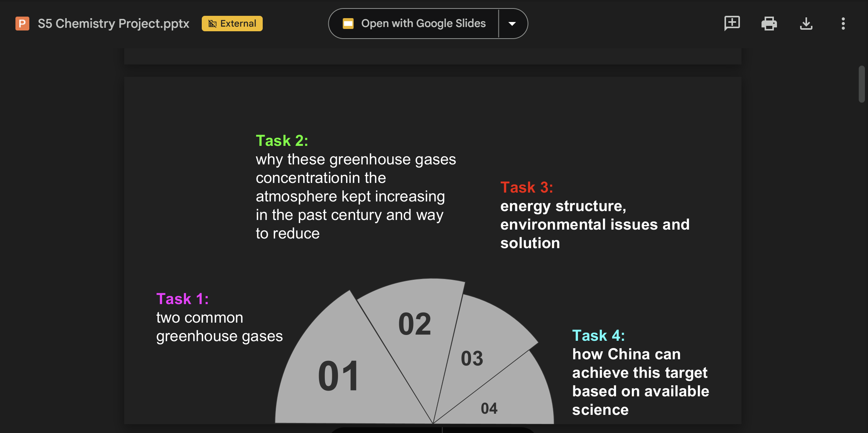
Task: Expand the Open with dropdown arrow
Action: [x=512, y=24]
